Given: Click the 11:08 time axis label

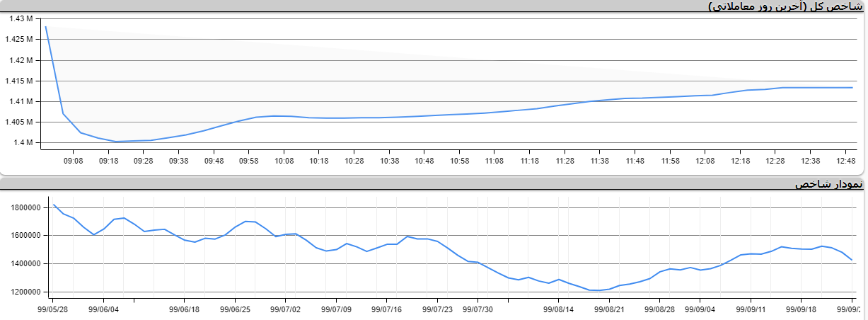Looking at the screenshot, I should tap(494, 161).
